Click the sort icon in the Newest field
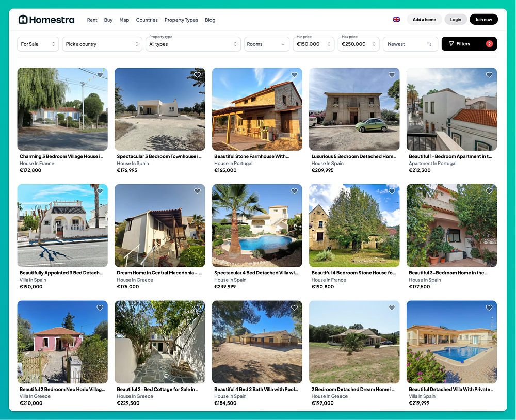 point(429,44)
